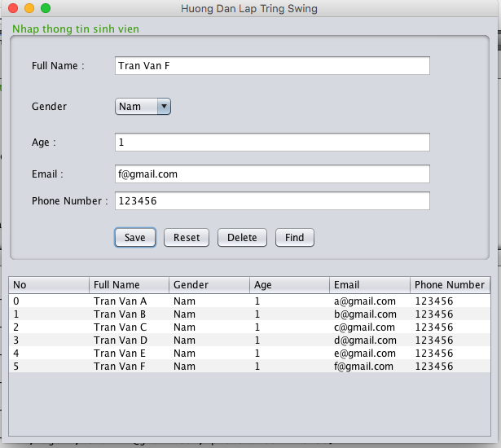The image size is (501, 448).
Task: Click the Full Name column header
Action: coord(129,285)
